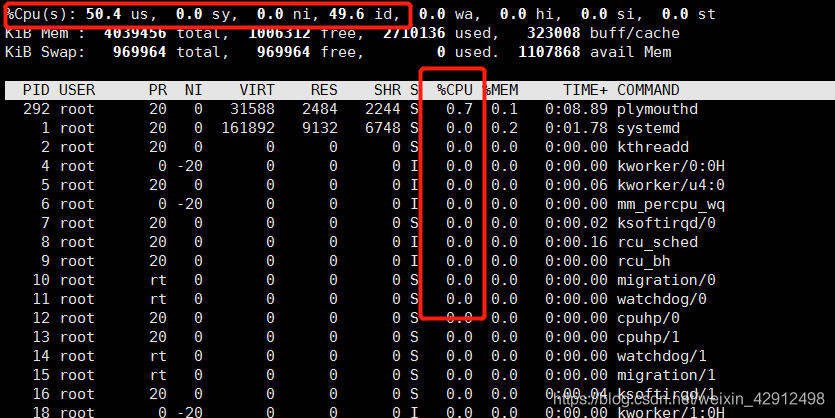Click the PID column header

coord(36,90)
